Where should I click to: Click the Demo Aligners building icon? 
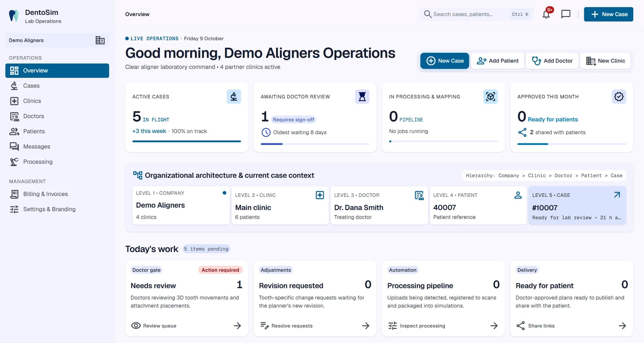[100, 40]
